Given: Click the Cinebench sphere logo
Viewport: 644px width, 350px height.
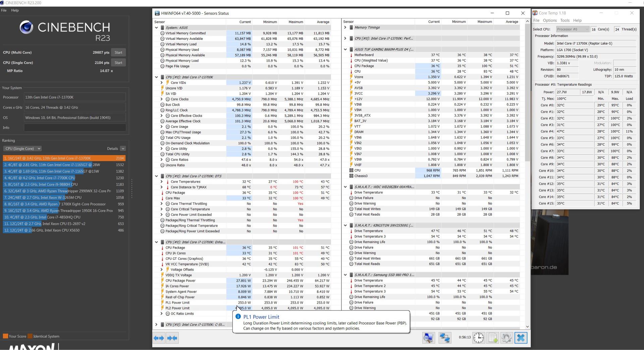Looking at the screenshot, I should [x=26, y=27].
